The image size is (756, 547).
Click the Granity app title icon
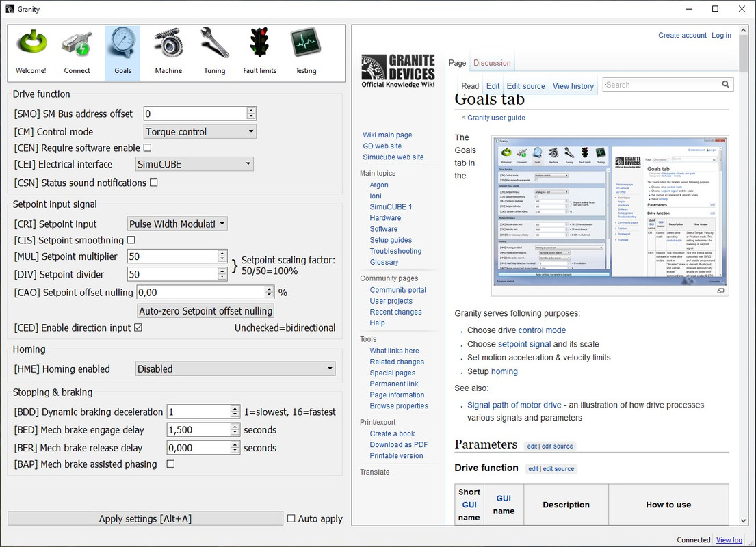pyautogui.click(x=10, y=9)
